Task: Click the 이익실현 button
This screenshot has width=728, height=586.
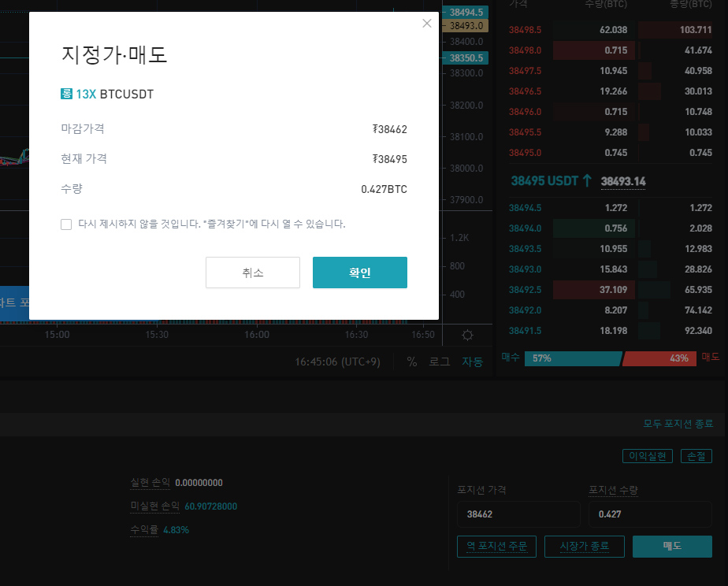Action: tap(647, 456)
